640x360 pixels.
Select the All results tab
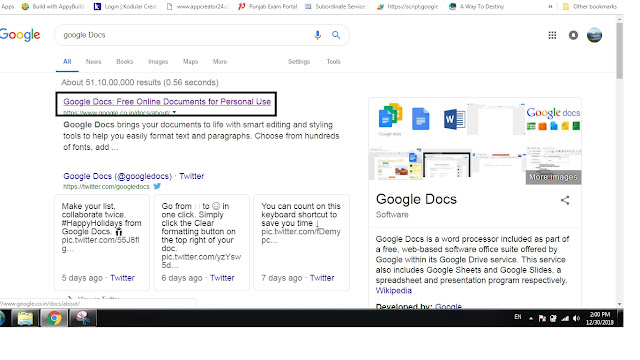(x=67, y=62)
